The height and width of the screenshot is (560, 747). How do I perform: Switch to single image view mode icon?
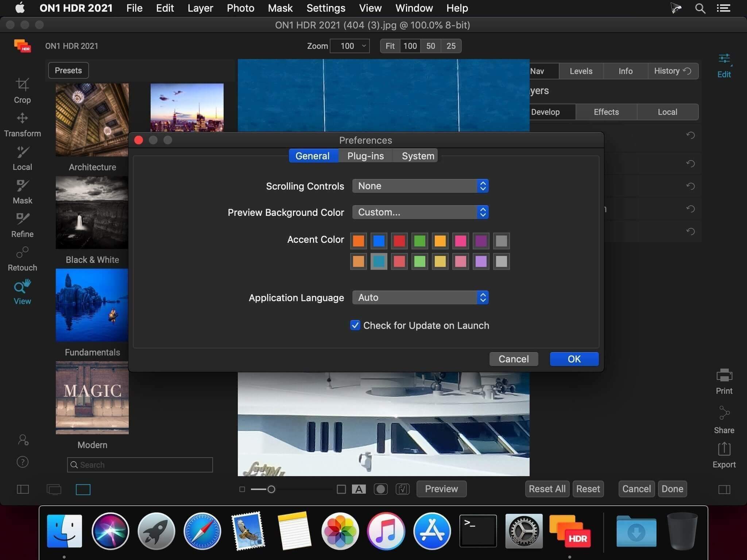tap(83, 489)
